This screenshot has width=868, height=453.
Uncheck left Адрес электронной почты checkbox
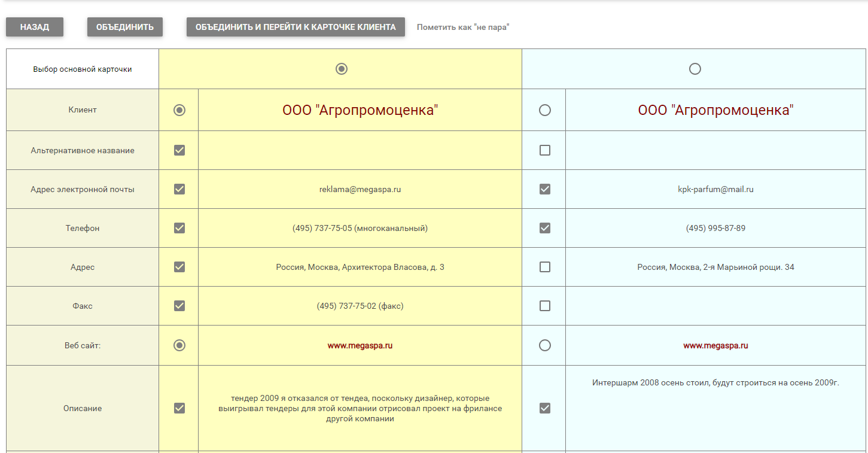point(179,189)
